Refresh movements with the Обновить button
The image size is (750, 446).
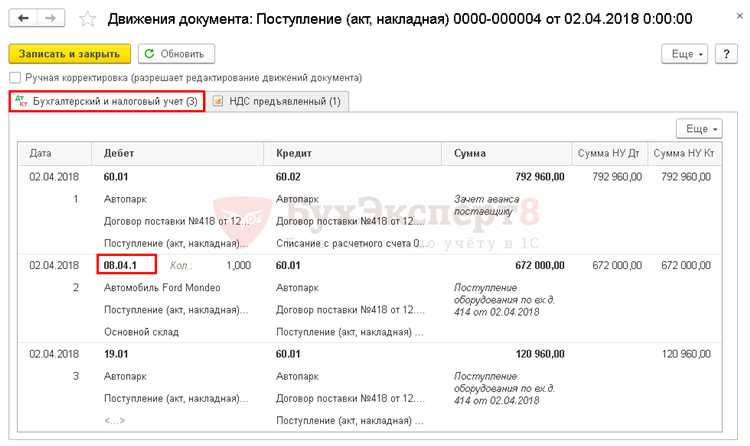(176, 54)
